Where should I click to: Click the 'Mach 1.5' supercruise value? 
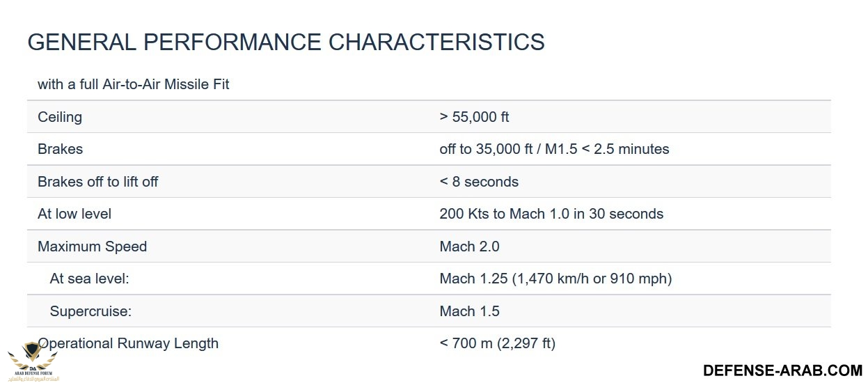[x=469, y=311]
